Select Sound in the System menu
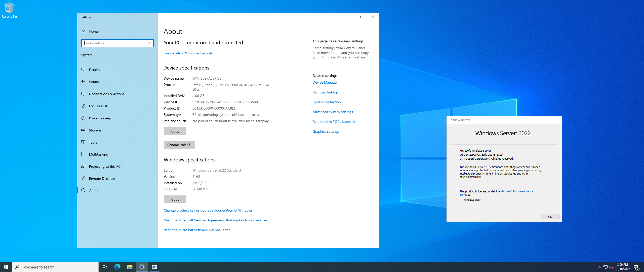This screenshot has height=272, width=644. [x=117, y=82]
